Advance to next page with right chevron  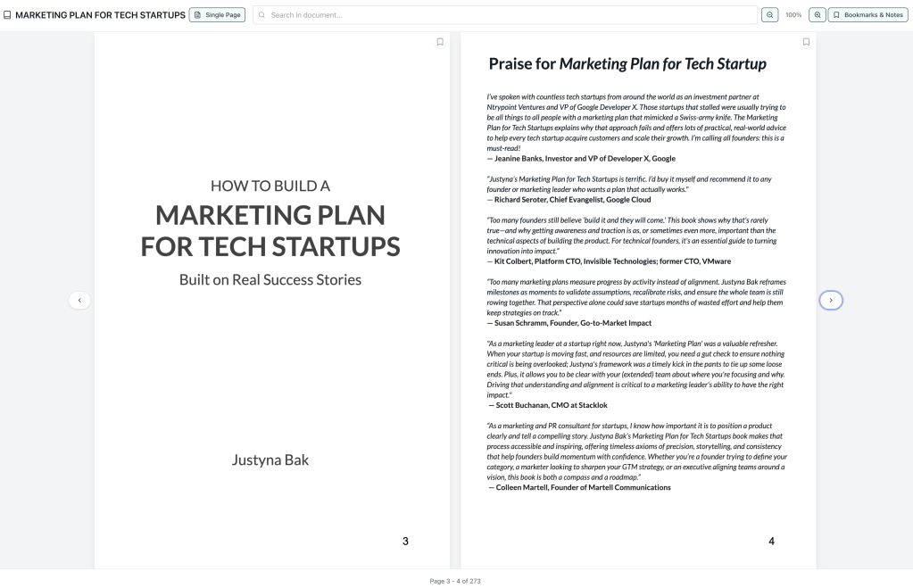tap(831, 301)
